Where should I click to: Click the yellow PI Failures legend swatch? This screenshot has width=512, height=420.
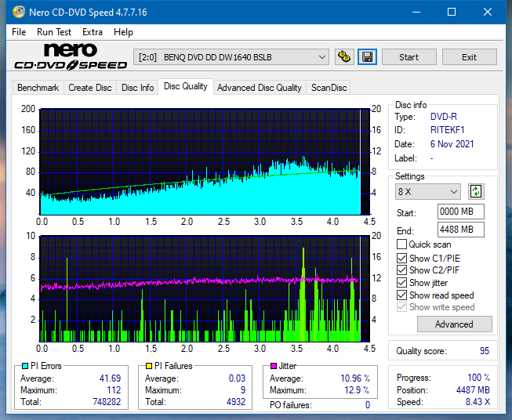point(149,366)
